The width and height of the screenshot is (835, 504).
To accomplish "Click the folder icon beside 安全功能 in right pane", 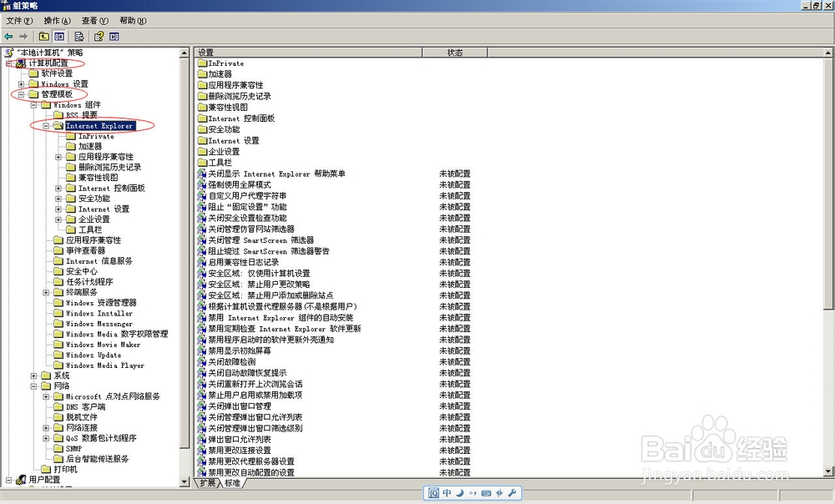I will point(202,129).
